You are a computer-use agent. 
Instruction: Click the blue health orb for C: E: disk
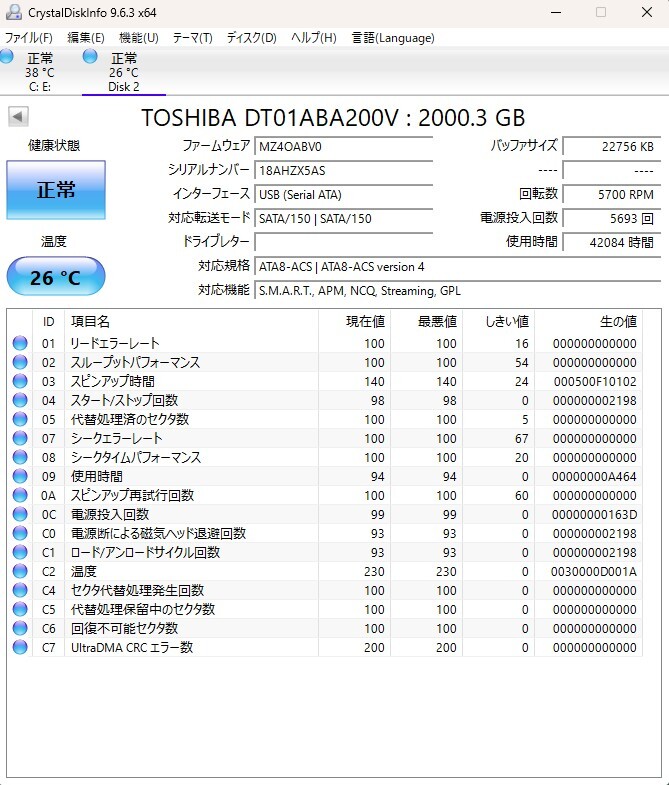7,56
